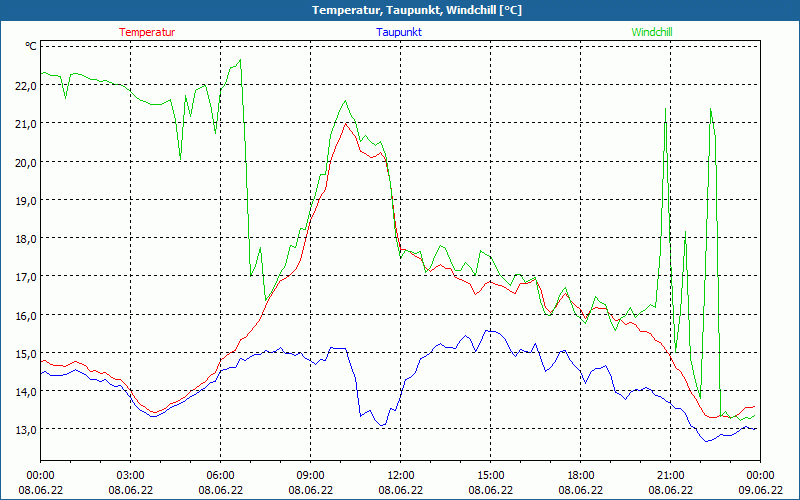800x500 pixels.
Task: Click the 21,0 y-axis value
Action: click(x=26, y=124)
